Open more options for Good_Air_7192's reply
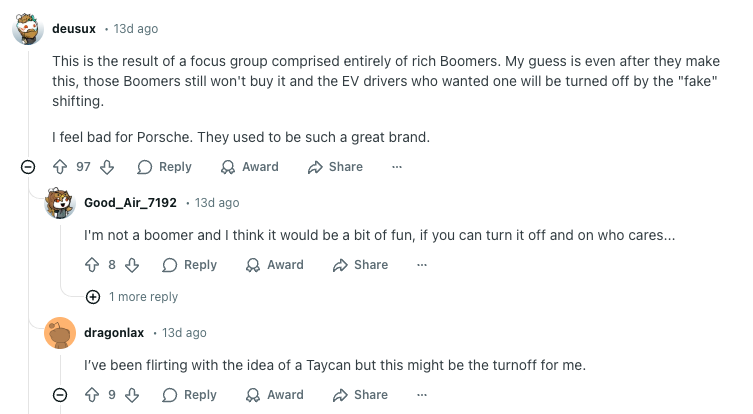Viewport: 753px width, 414px height. tap(422, 265)
